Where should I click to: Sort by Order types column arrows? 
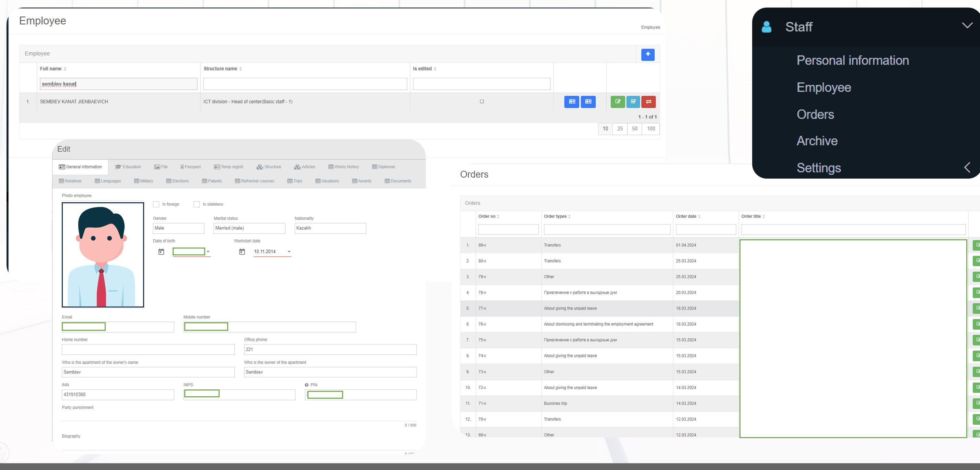570,217
